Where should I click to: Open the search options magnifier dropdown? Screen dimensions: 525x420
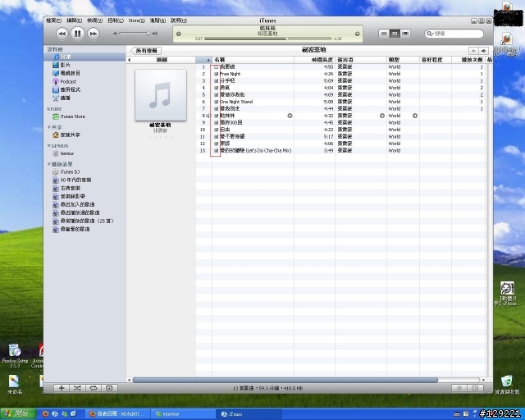[x=430, y=34]
